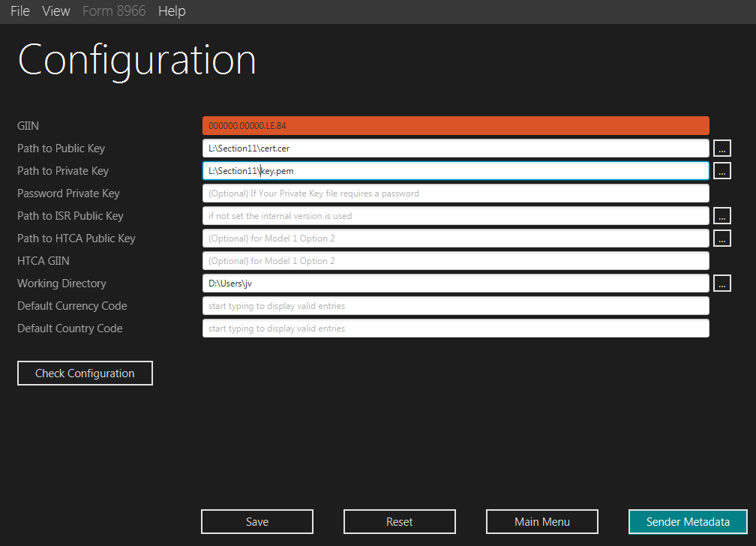
Task: Open the Default Currency Code combo field
Action: coord(456,306)
